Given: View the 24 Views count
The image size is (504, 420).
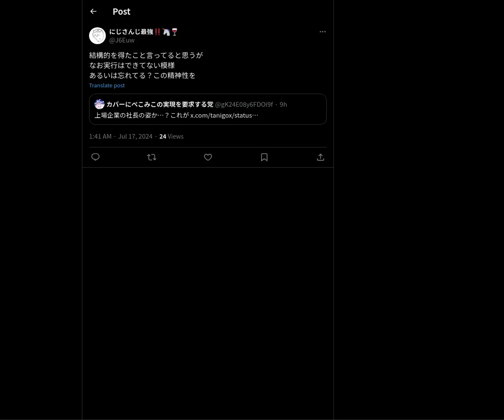Looking at the screenshot, I should click(x=171, y=136).
